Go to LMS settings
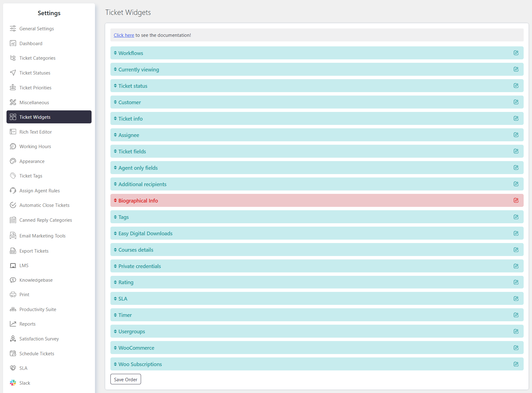532x393 pixels. coord(49,266)
